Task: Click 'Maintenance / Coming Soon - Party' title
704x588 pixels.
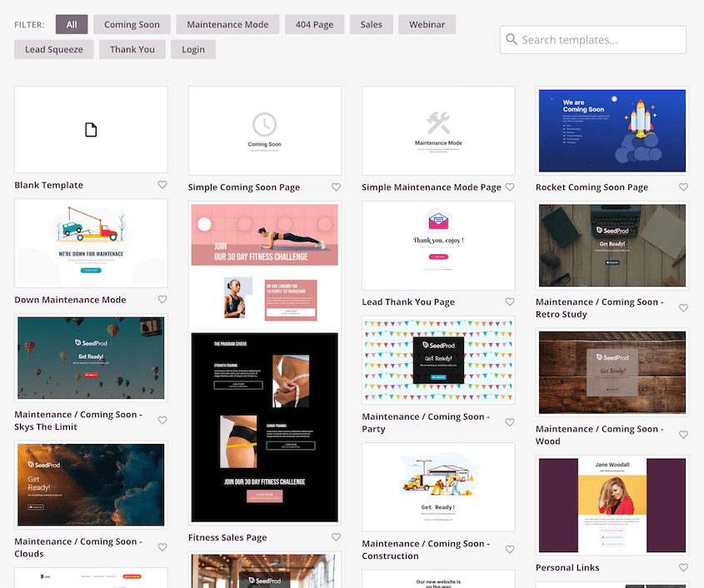Action: click(x=426, y=422)
